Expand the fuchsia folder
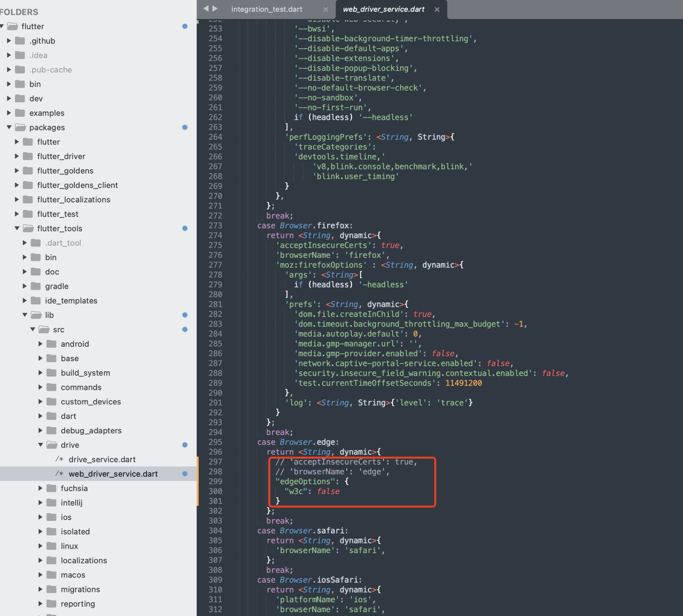Screen dimensions: 683x616 tap(41, 488)
